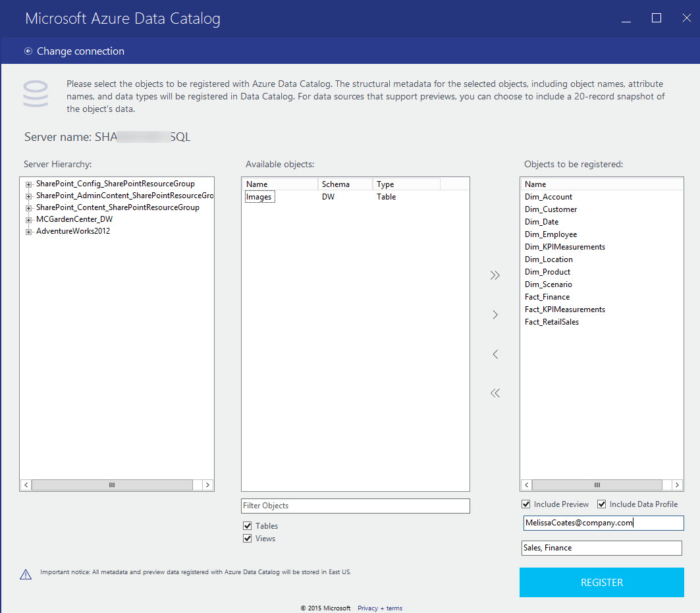Image resolution: width=700 pixels, height=613 pixels.
Task: Expand SharePoint_Config_SharePointResourceGroup node
Action: pos(28,184)
